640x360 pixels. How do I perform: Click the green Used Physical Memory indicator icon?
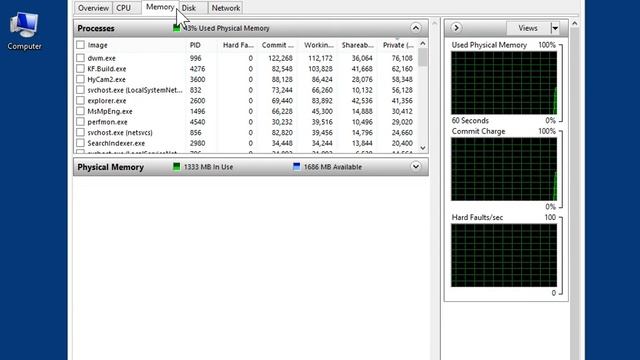(176, 28)
